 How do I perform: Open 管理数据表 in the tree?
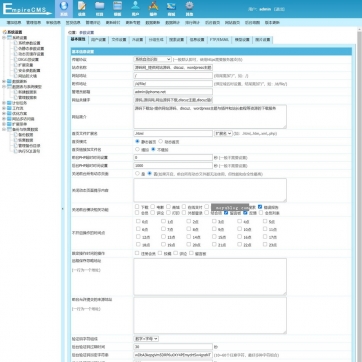(x=27, y=98)
